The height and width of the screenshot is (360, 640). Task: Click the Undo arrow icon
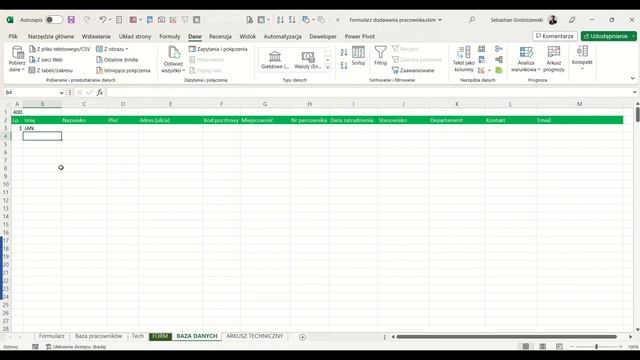(x=103, y=20)
